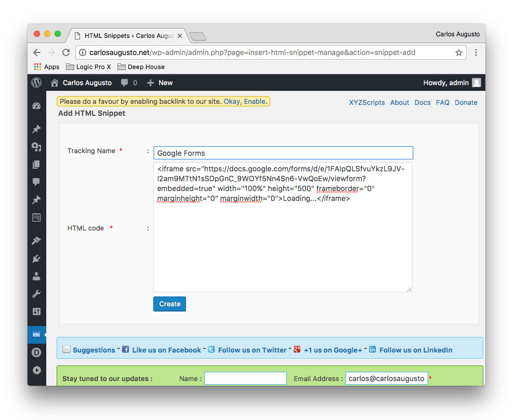Viewport: 516px width, 420px height.
Task: Click Follow us on Twitter link
Action: coord(253,350)
